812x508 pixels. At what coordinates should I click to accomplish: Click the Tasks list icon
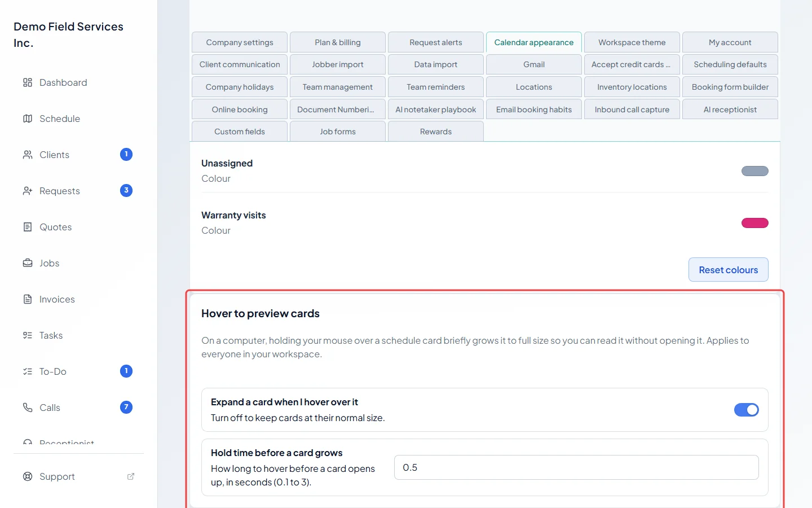[28, 335]
